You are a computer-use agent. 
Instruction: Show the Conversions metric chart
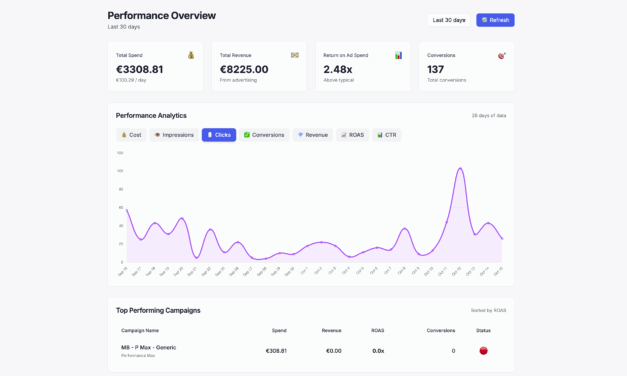point(264,135)
